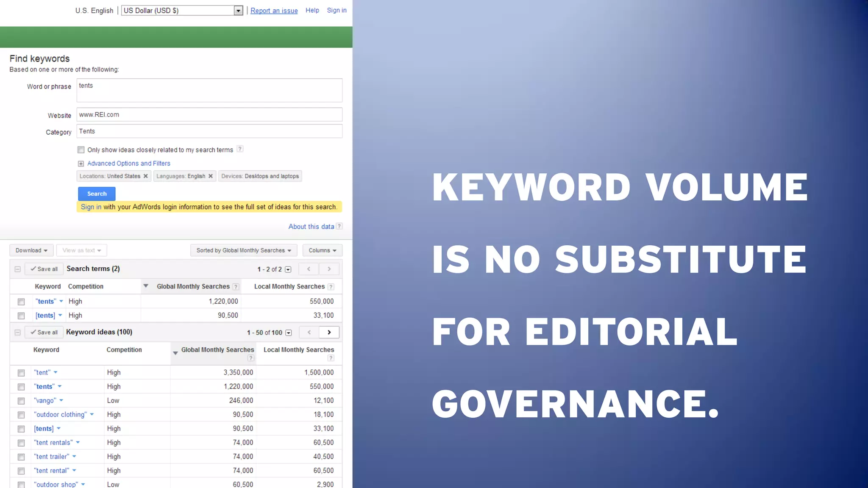868x488 pixels.
Task: Open dropdown arrow beside "tents" search term
Action: tap(61, 301)
